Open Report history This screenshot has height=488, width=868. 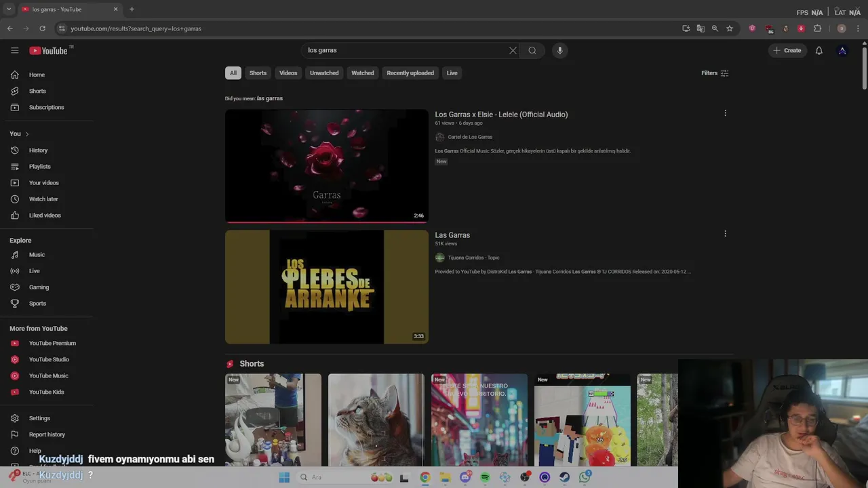pos(46,434)
